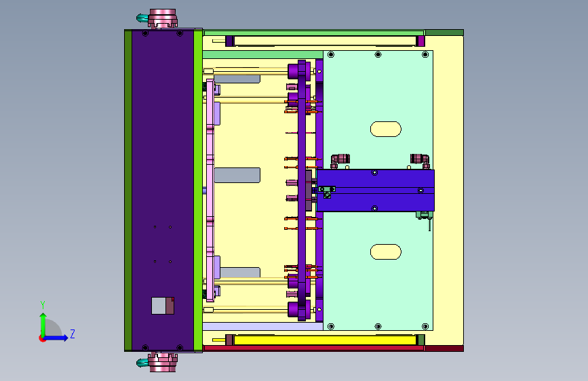Click the upper oval slot in mint plate
This screenshot has width=588, height=381.
click(385, 129)
